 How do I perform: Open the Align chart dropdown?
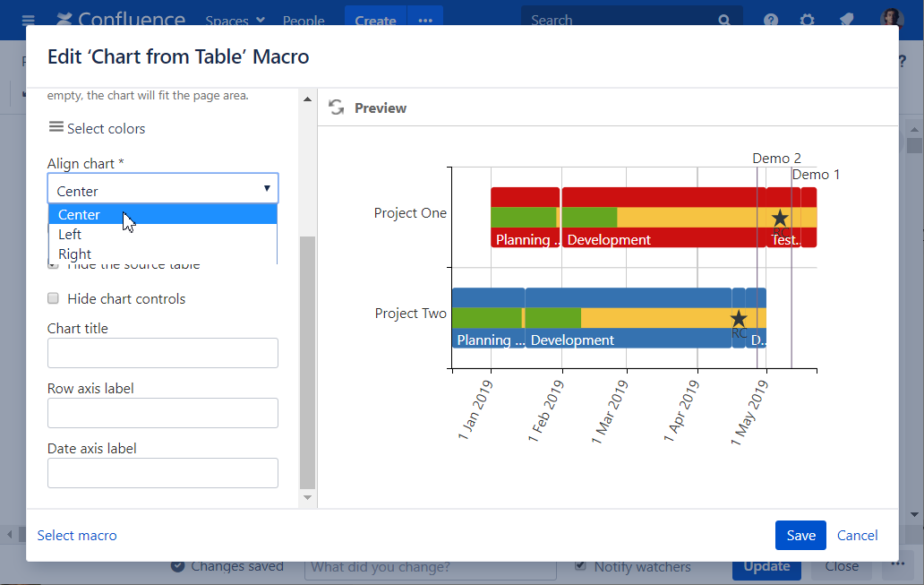(x=162, y=189)
